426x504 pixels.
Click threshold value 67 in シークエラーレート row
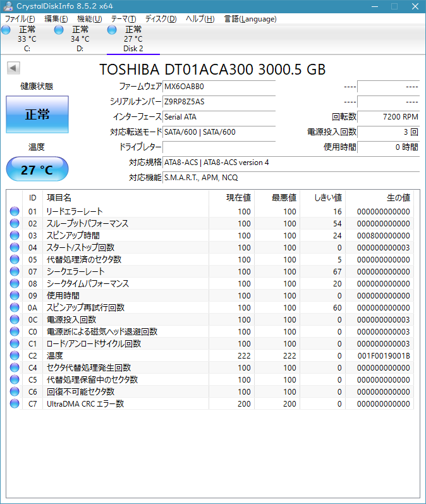pos(338,272)
